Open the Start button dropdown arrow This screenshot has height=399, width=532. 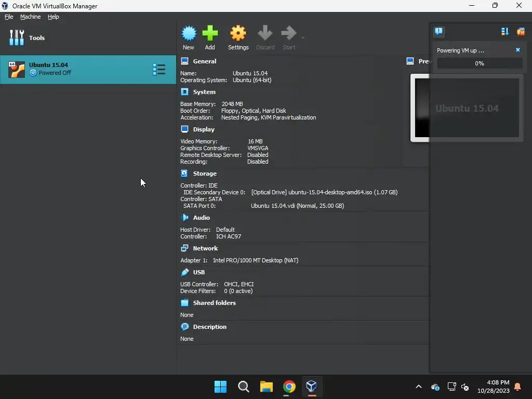coord(303,37)
